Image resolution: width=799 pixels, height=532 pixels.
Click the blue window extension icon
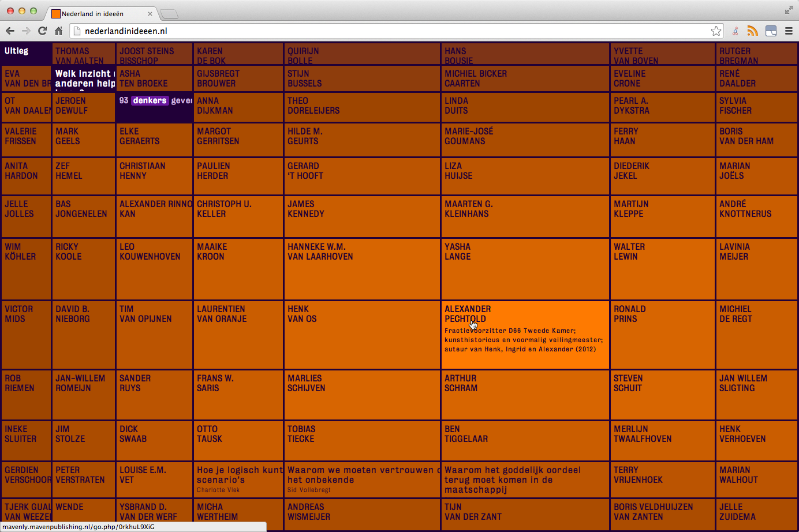[771, 31]
